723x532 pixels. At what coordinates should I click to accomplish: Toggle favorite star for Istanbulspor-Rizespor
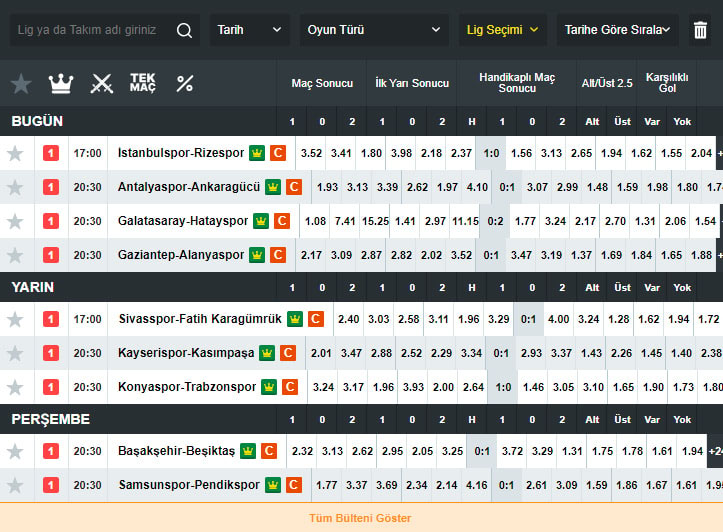coord(15,153)
